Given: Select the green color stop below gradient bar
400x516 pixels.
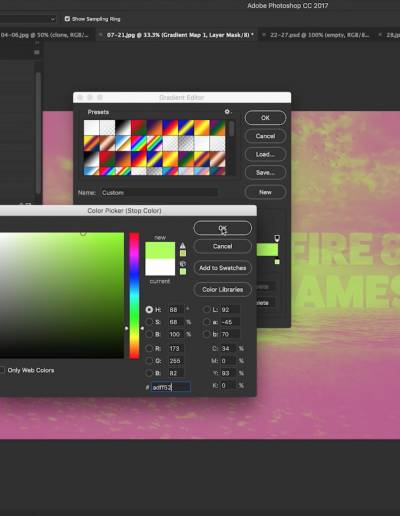Looking at the screenshot, I should point(277,262).
